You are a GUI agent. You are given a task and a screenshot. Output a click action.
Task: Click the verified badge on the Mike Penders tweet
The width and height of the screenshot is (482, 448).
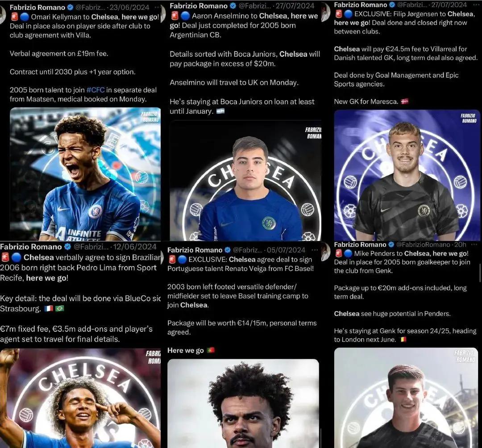tap(391, 244)
